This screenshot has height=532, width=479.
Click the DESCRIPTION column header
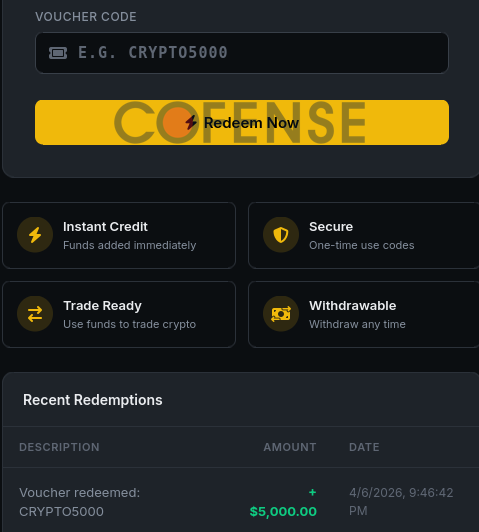click(59, 447)
